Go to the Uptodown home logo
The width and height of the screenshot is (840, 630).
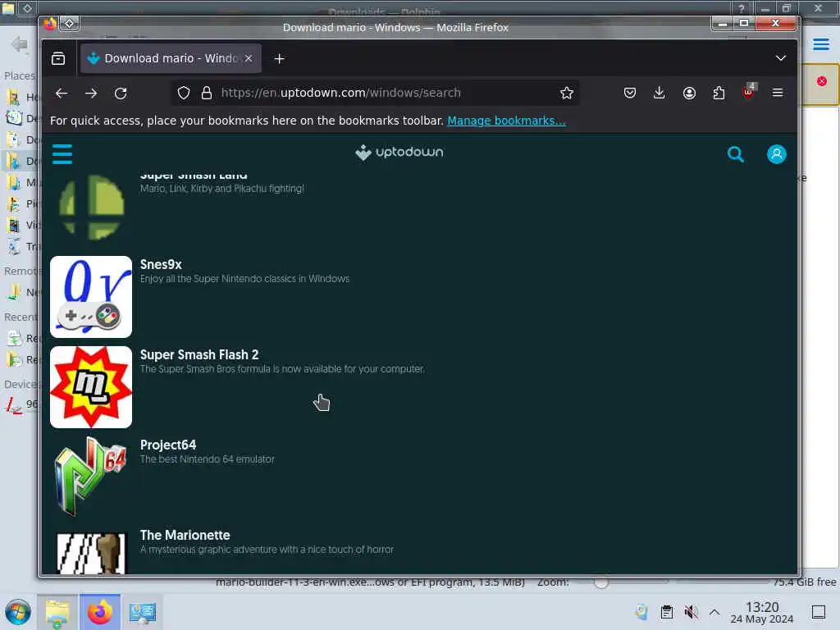[399, 153]
